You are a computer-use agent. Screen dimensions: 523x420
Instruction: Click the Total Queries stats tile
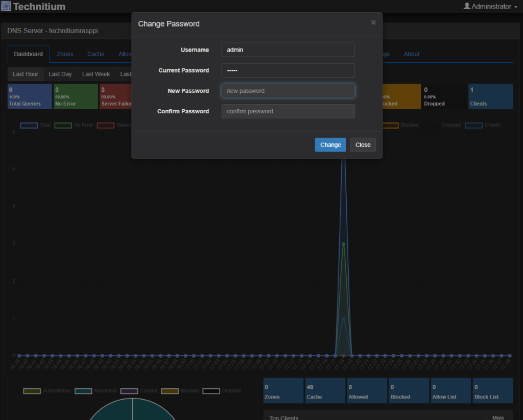click(x=30, y=96)
